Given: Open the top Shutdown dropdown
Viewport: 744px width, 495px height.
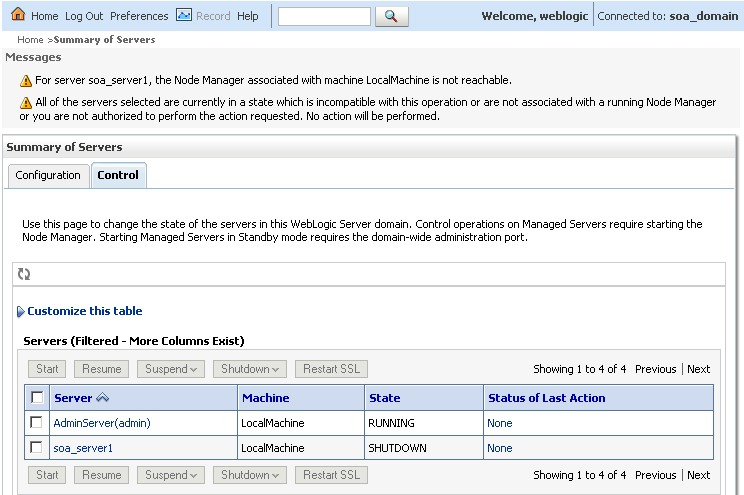Looking at the screenshot, I should [x=250, y=369].
